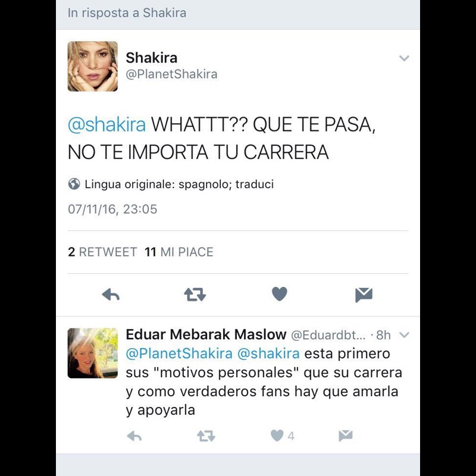Open the @shakira mention in main tweet

(x=107, y=124)
